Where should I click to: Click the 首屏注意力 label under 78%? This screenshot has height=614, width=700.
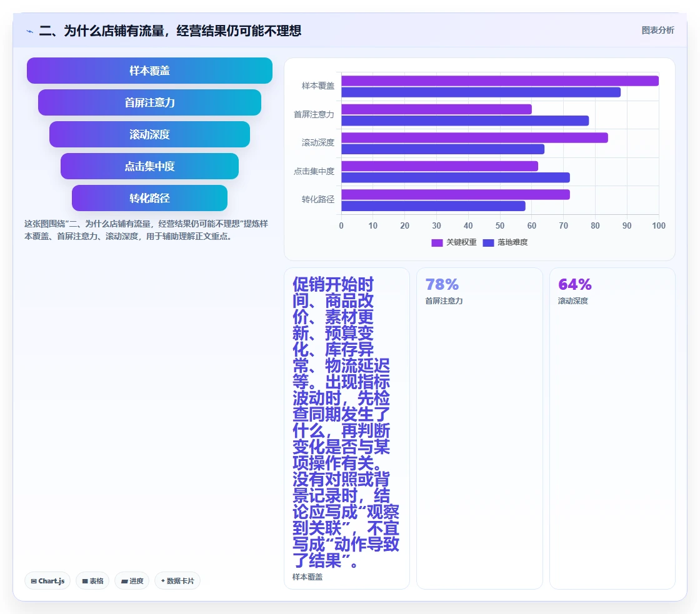point(444,301)
